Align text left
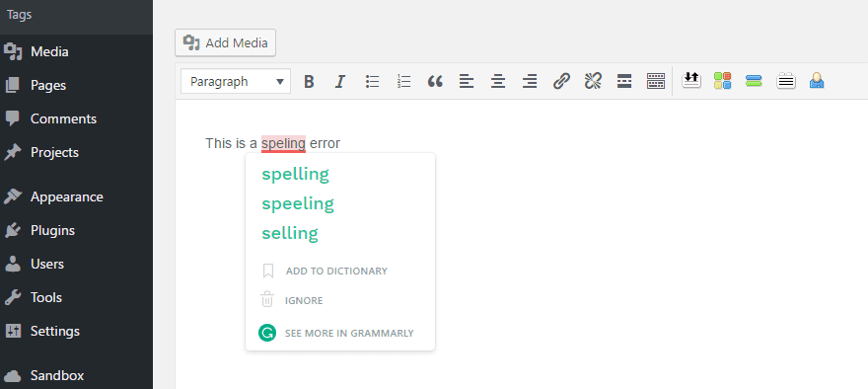 pyautogui.click(x=467, y=82)
